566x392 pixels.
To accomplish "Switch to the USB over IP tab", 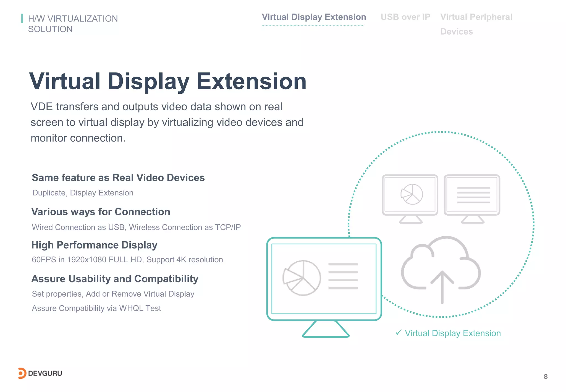I will (405, 17).
